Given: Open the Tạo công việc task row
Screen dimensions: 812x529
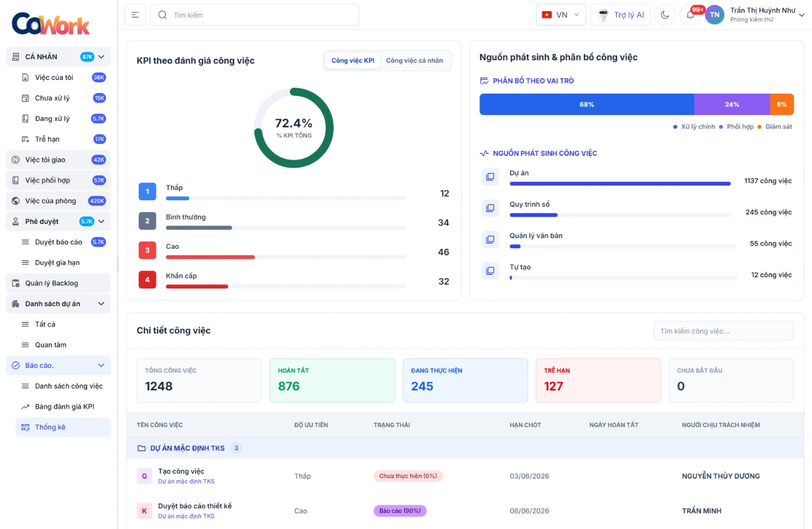Looking at the screenshot, I should pos(465,476).
